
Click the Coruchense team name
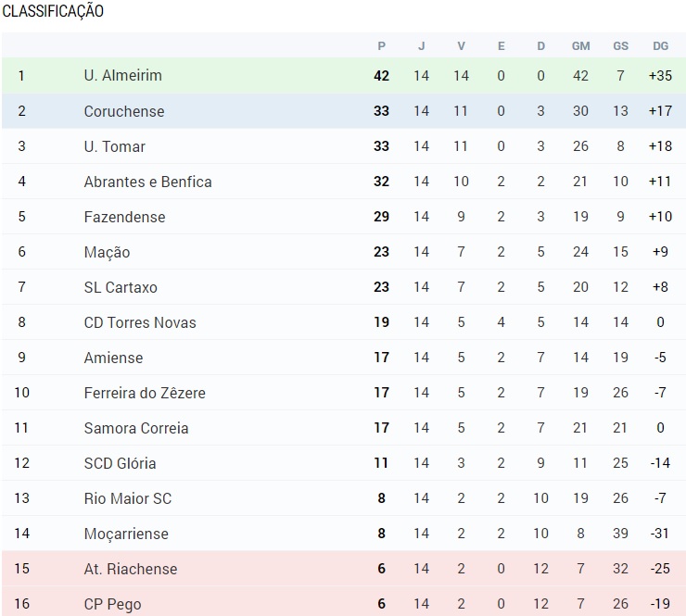coord(123,111)
